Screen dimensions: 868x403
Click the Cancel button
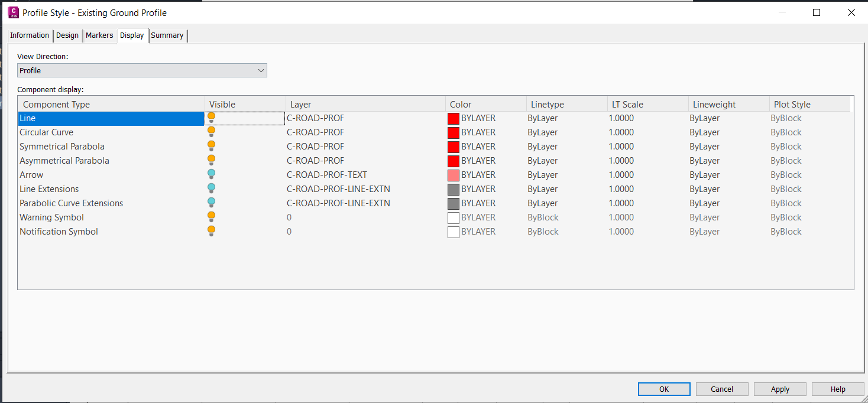tap(721, 389)
